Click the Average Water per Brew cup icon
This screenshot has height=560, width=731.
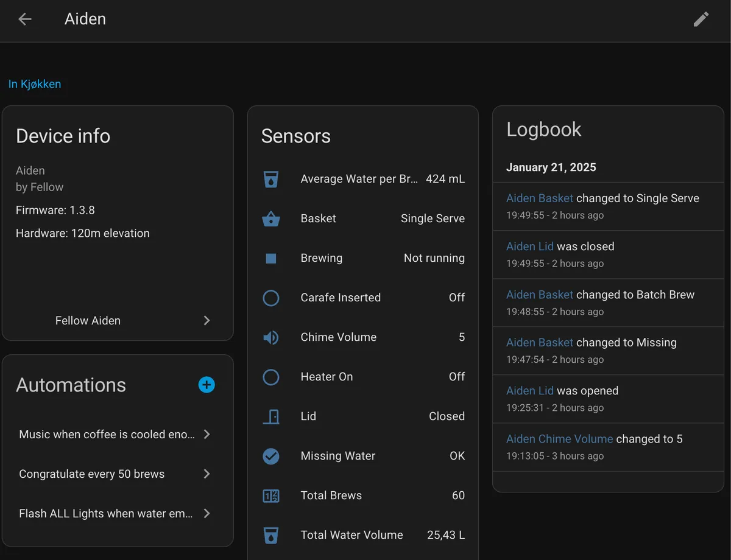(x=270, y=179)
